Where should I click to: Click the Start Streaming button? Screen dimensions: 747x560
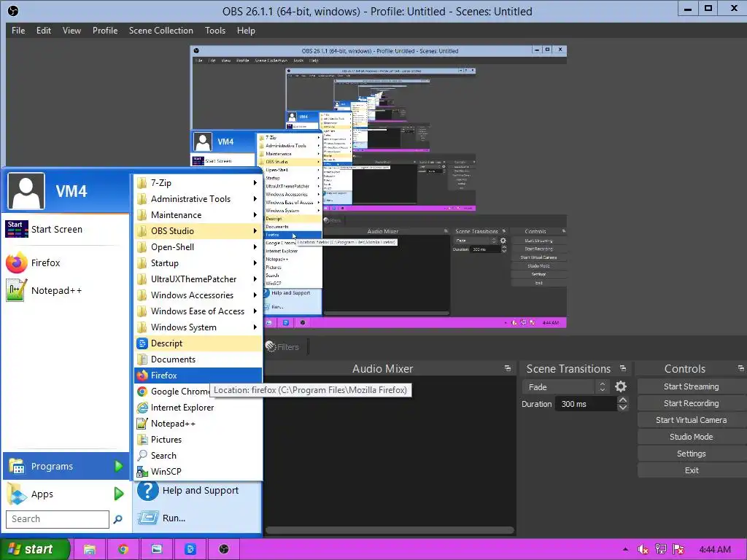692,386
